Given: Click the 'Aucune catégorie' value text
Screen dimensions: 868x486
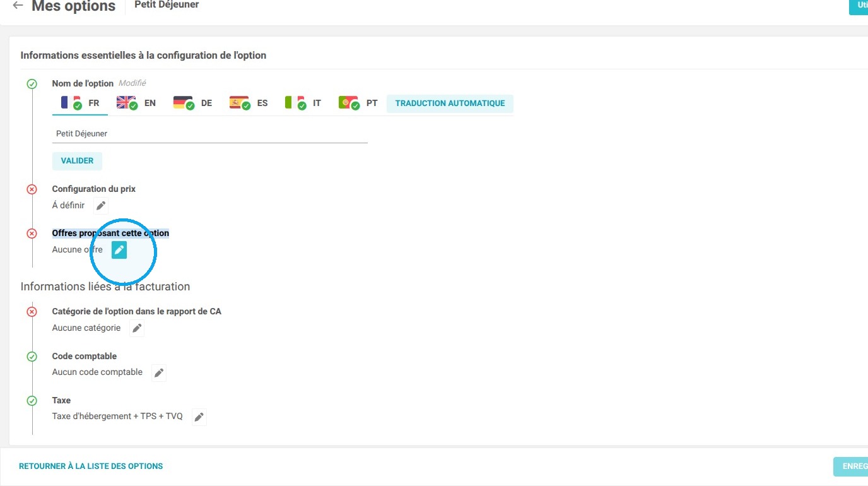Looking at the screenshot, I should pos(86,328).
